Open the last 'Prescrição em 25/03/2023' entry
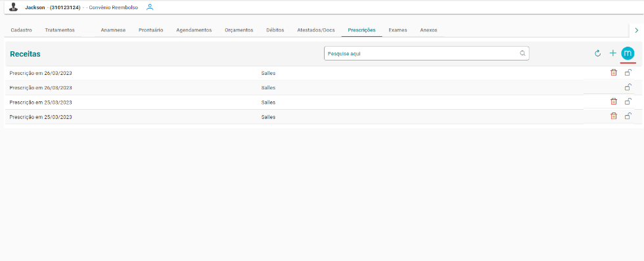The width and height of the screenshot is (644, 261). click(41, 117)
